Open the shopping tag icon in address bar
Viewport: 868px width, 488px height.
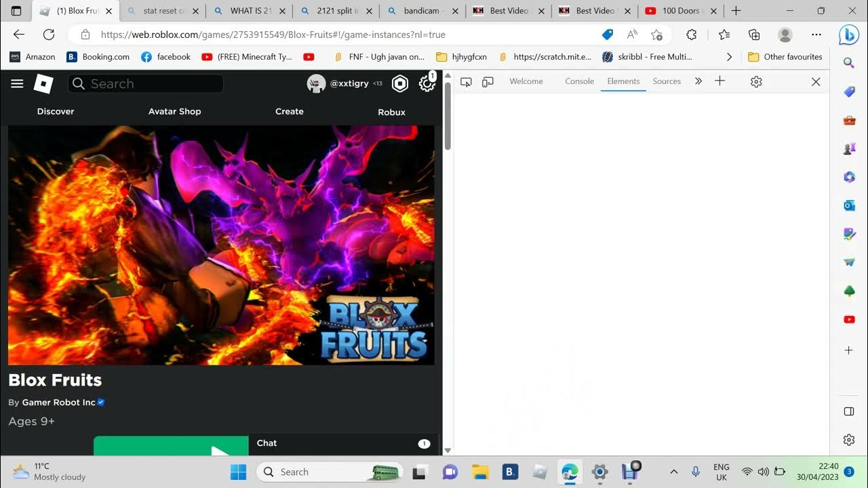point(608,35)
